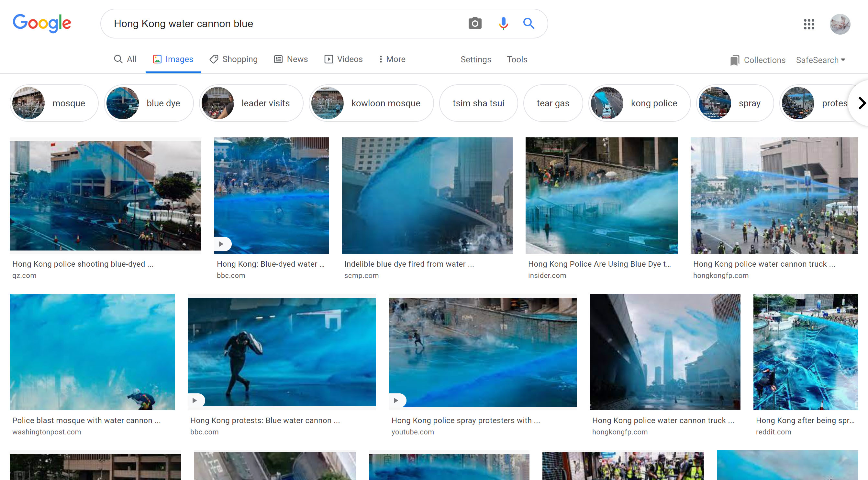Expand more related searches with the right chevron
868x480 pixels.
pyautogui.click(x=861, y=103)
